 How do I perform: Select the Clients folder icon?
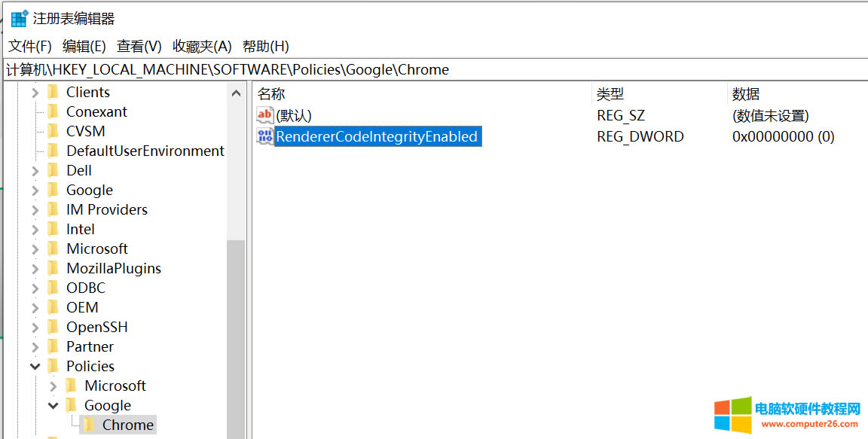point(53,92)
